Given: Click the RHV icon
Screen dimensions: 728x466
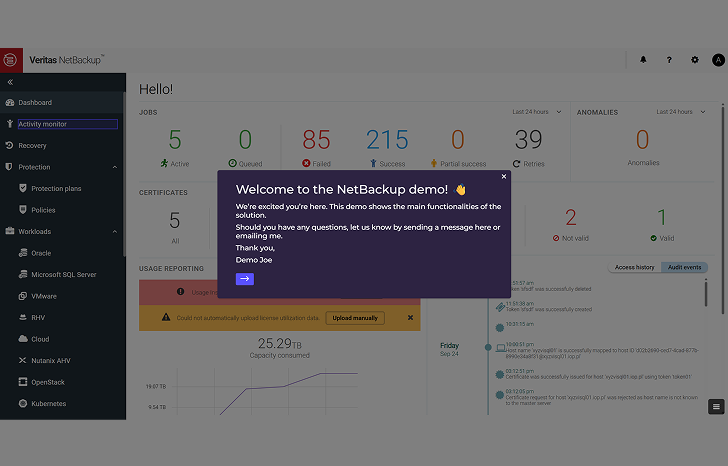Looking at the screenshot, I should coord(22,317).
